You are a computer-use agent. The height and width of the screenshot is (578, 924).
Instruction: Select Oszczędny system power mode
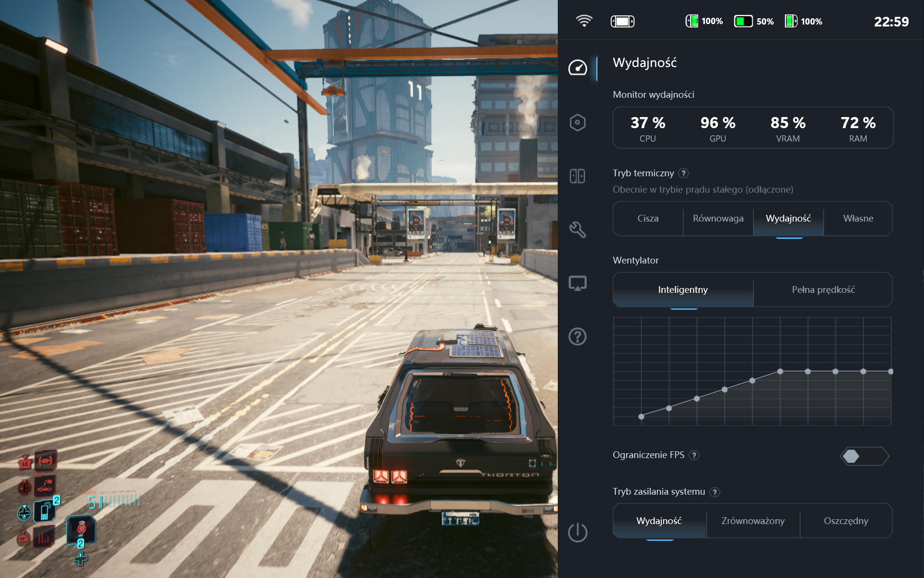[846, 521]
